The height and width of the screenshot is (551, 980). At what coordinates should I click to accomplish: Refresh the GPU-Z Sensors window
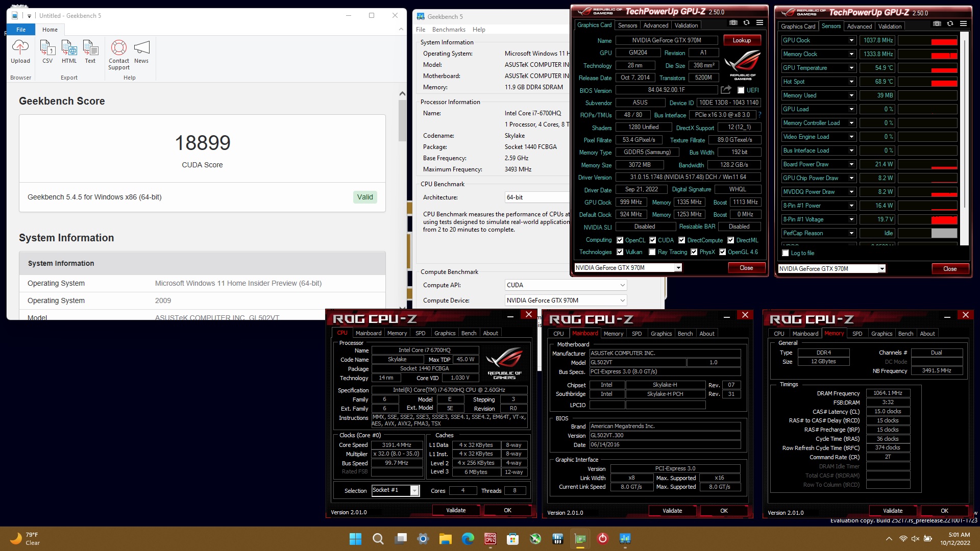click(950, 24)
